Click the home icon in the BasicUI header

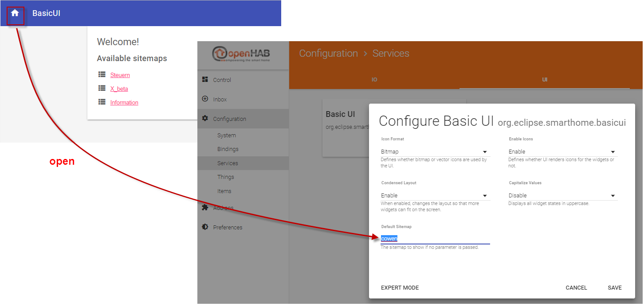click(x=16, y=13)
